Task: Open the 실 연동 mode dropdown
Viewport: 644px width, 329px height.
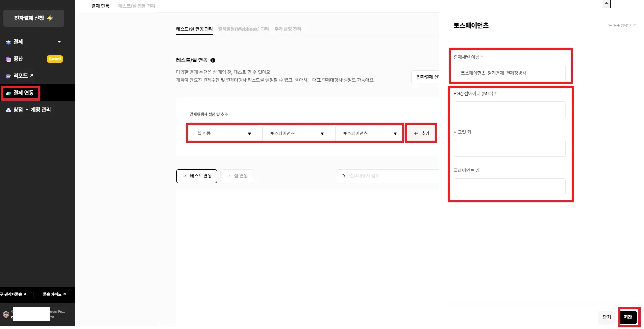Action: pos(224,133)
